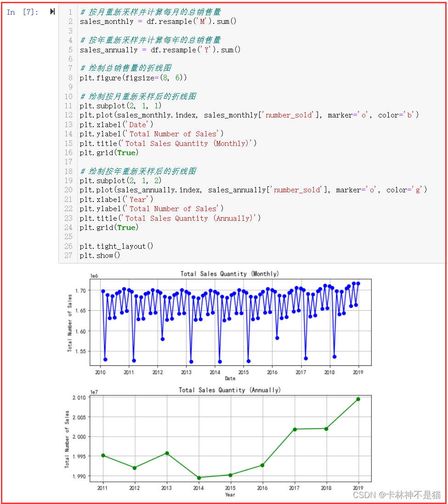Click the 'Date' x-axis label under the monthly chart

[x=230, y=378]
